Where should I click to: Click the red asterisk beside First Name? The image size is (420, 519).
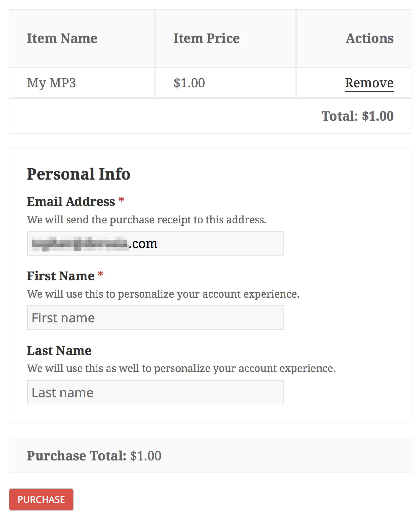coord(100,274)
